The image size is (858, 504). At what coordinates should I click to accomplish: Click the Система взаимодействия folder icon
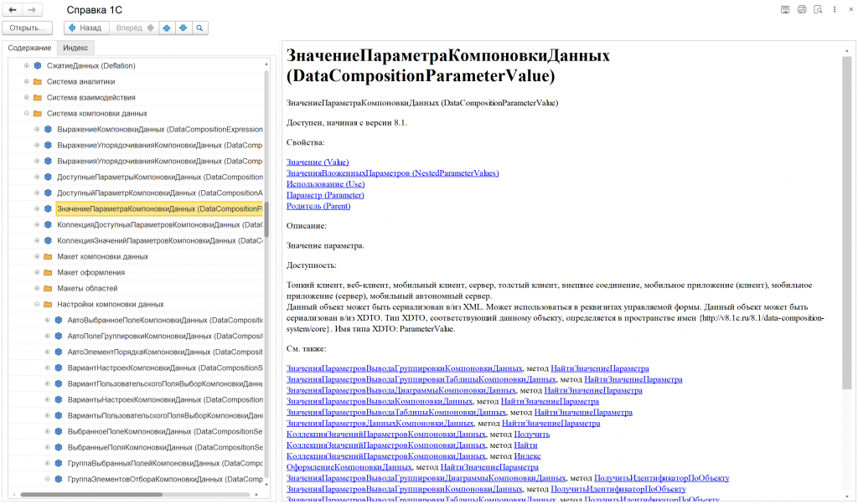[x=38, y=97]
